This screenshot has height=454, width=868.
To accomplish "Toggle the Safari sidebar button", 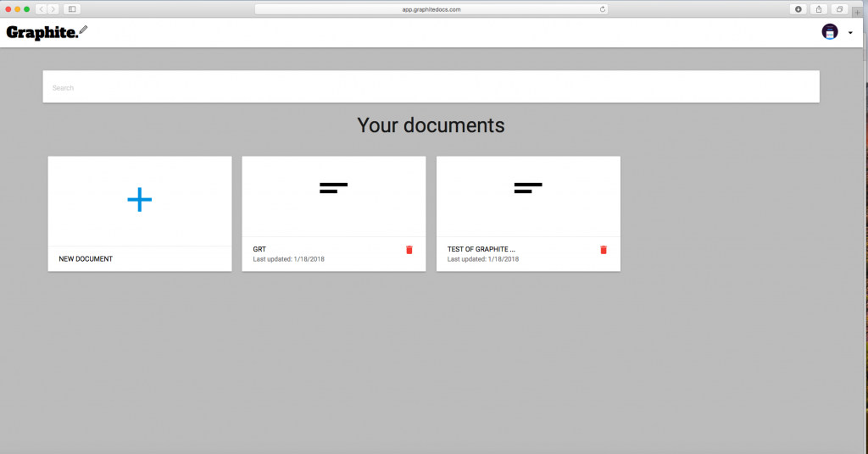I will point(72,9).
